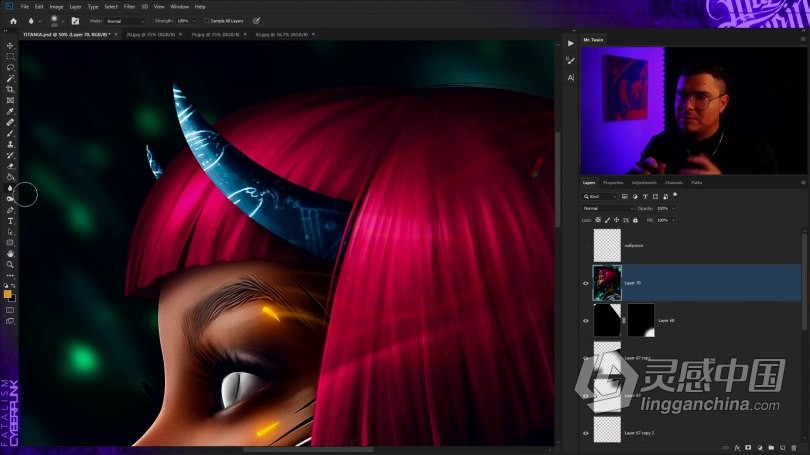Select the Type tool
The width and height of the screenshot is (810, 455).
click(10, 221)
